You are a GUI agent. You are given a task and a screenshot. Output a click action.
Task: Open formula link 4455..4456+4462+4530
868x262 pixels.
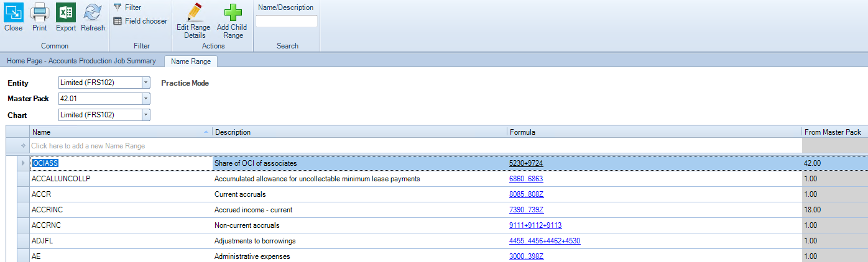(x=545, y=241)
